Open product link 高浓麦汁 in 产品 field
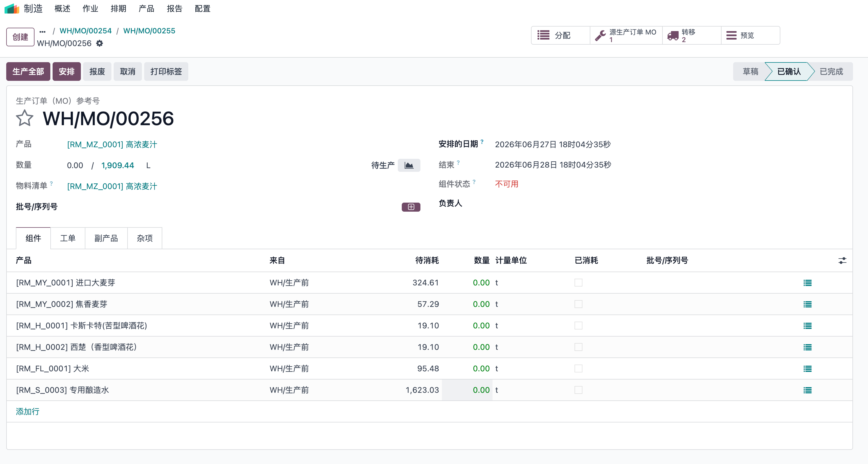This screenshot has height=464, width=868. (112, 144)
